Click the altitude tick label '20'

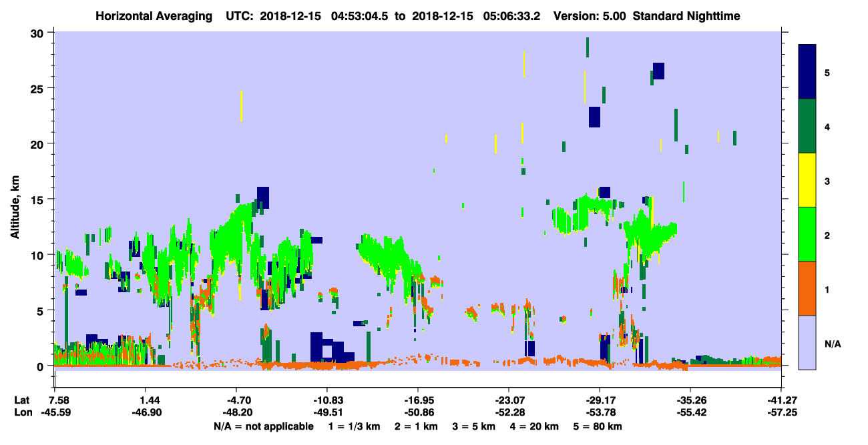click(39, 143)
